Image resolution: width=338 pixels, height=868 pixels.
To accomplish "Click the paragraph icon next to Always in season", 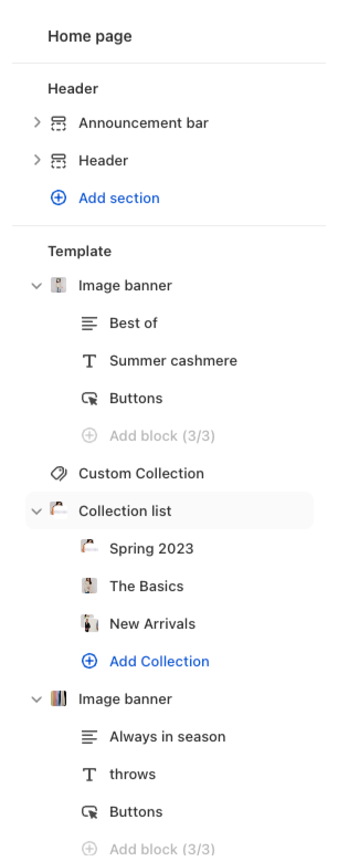I will (x=89, y=737).
